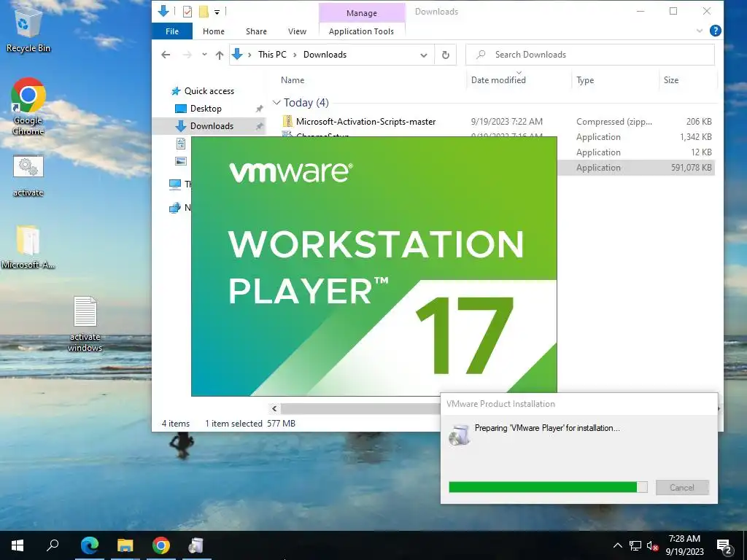This screenshot has height=560, width=747.
Task: Switch to the Home ribbon tab
Action: click(214, 31)
